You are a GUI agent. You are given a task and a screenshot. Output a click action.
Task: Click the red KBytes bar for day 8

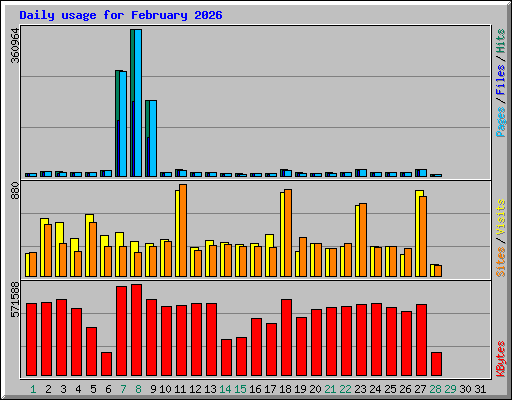(x=137, y=330)
